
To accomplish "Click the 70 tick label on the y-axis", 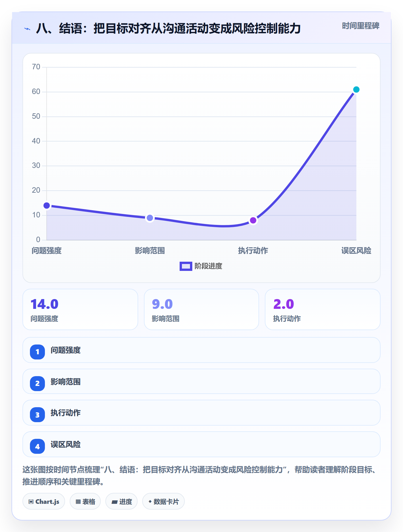I will pos(36,67).
